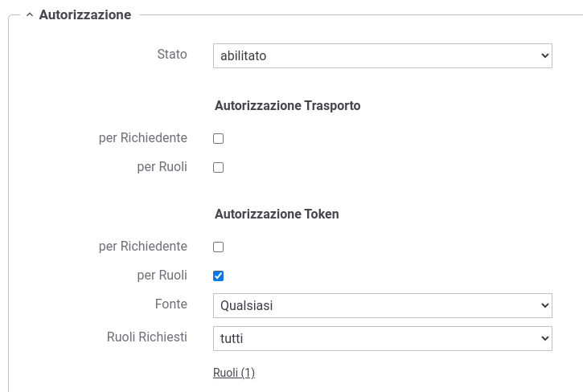
Task: Open the Ruoli (1) link
Action: click(234, 372)
